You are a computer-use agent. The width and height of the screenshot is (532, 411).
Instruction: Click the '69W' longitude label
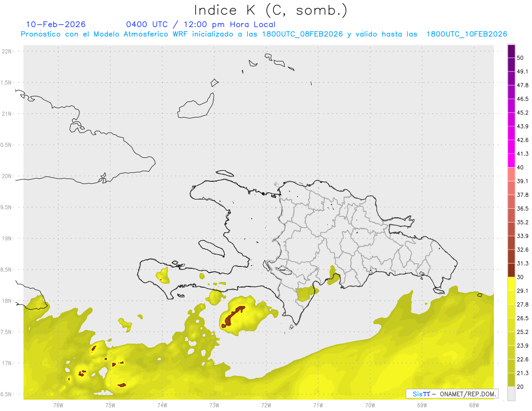[x=422, y=405]
